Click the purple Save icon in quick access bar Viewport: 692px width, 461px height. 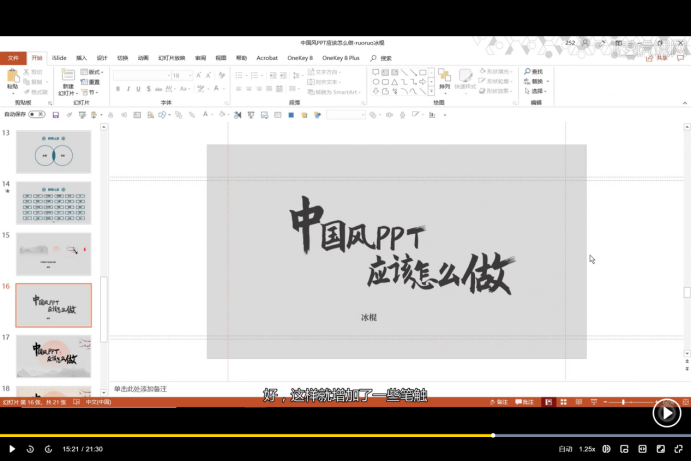[56, 115]
